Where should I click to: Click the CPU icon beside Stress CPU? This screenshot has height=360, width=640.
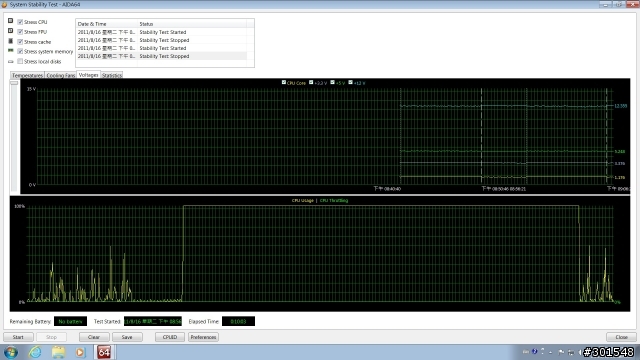(11, 21)
